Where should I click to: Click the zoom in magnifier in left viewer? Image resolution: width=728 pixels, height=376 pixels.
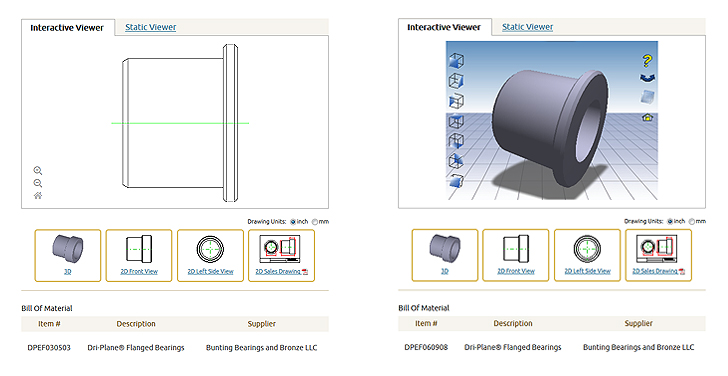pos(38,170)
